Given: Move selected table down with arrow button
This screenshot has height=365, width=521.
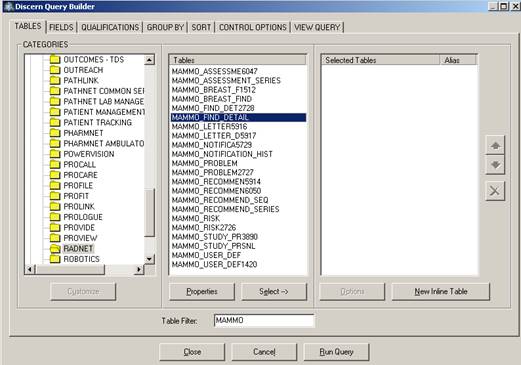Looking at the screenshot, I should (x=495, y=165).
